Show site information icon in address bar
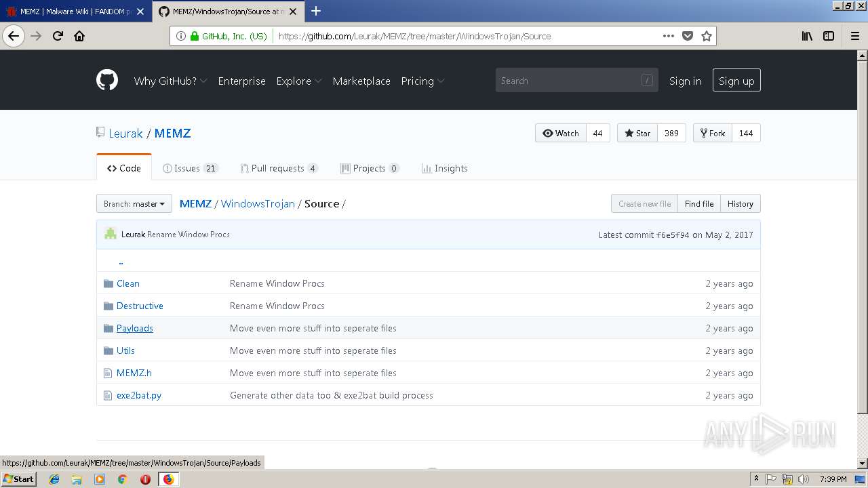This screenshot has width=868, height=488. point(180,36)
